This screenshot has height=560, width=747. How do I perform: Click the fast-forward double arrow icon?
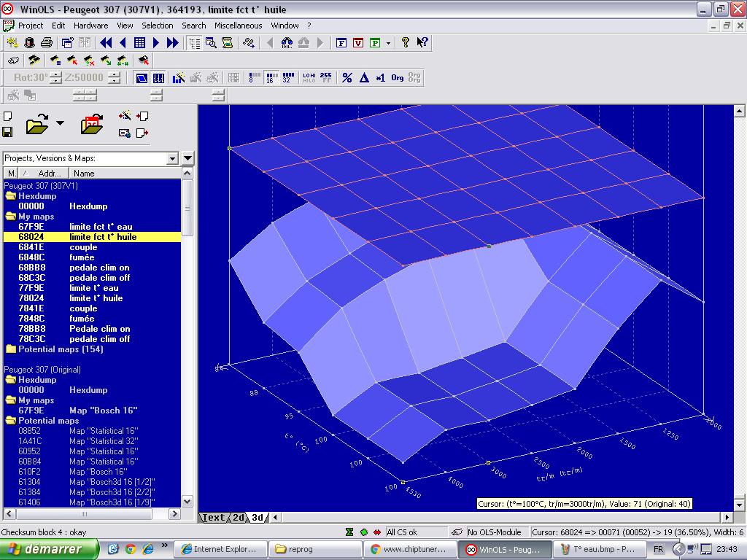pos(173,43)
